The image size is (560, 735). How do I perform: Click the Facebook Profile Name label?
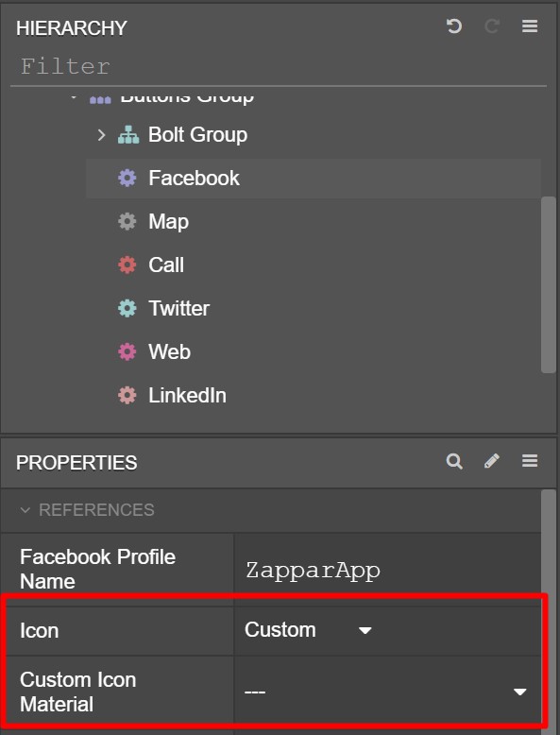pyautogui.click(x=97, y=569)
